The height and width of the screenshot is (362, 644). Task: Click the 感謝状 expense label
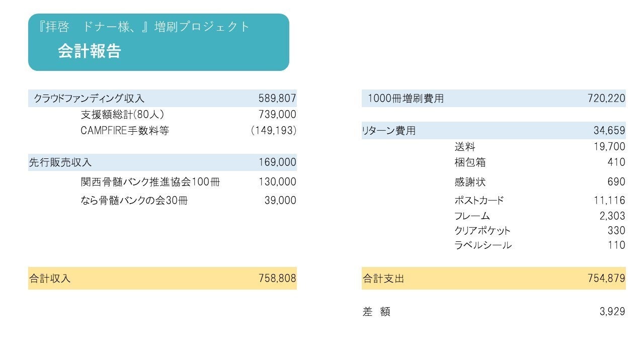470,182
